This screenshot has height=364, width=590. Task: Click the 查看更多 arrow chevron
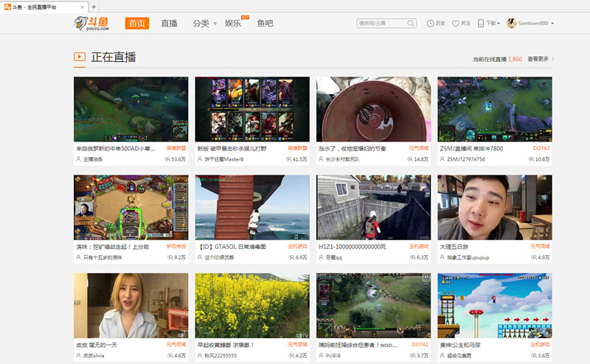click(552, 59)
